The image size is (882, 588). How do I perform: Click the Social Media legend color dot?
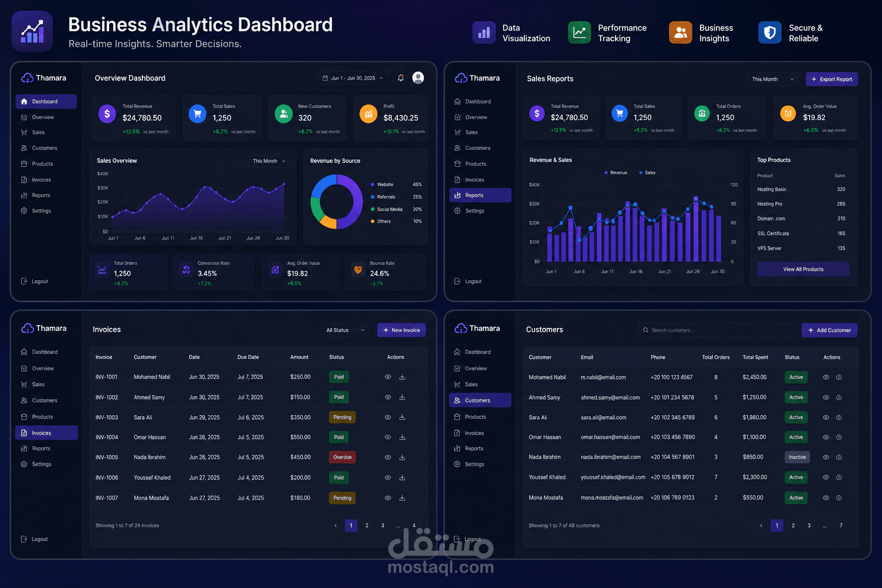click(372, 210)
